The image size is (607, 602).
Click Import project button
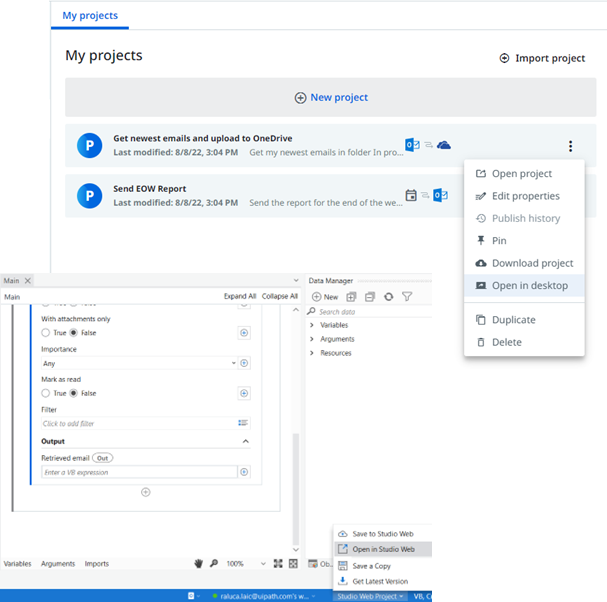[x=542, y=58]
